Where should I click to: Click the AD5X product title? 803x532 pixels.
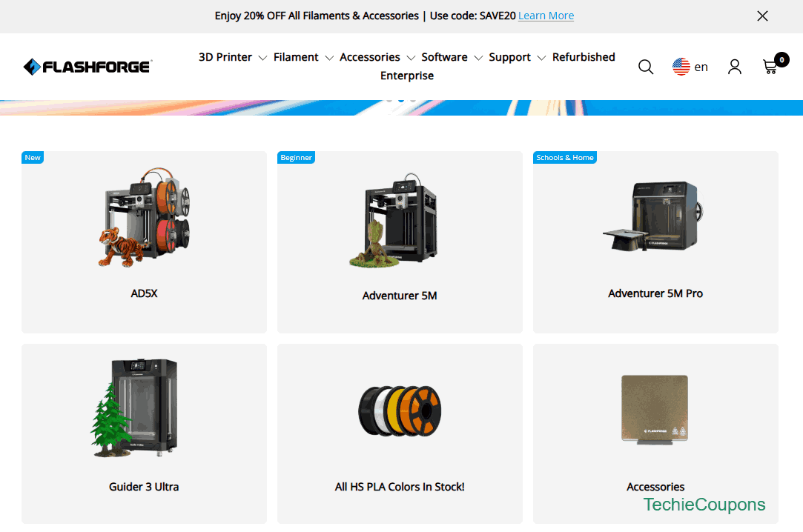point(144,293)
